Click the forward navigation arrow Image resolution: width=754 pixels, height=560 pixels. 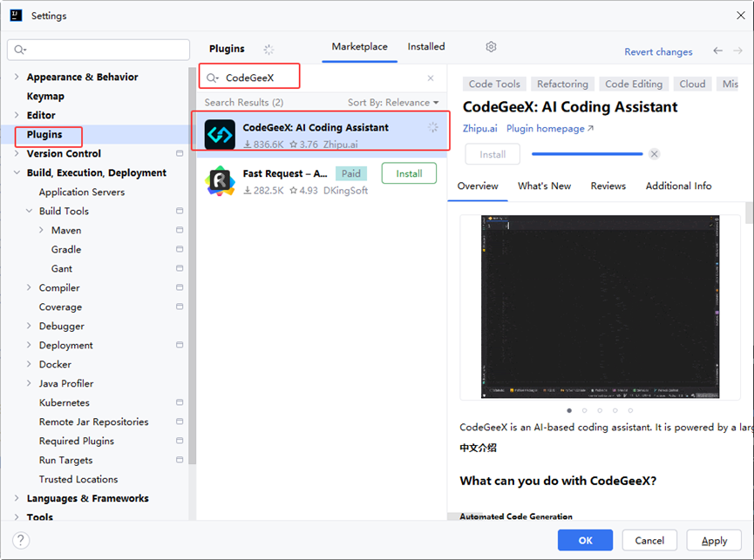point(737,52)
